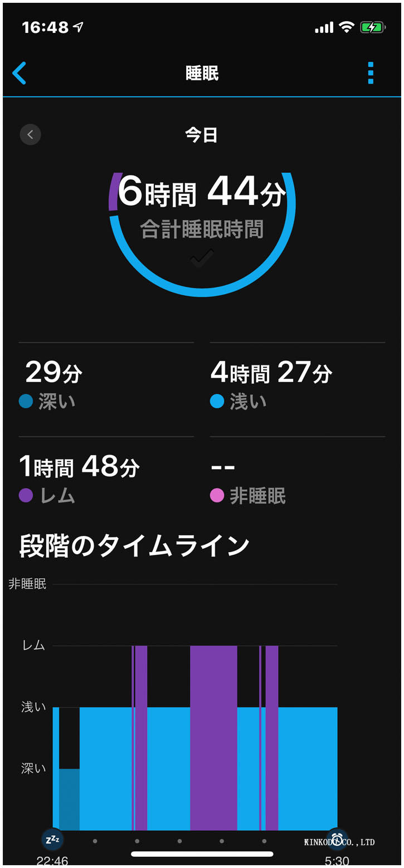The height and width of the screenshot is (868, 404).
Task: Open the three-dot more options menu
Action: (371, 73)
